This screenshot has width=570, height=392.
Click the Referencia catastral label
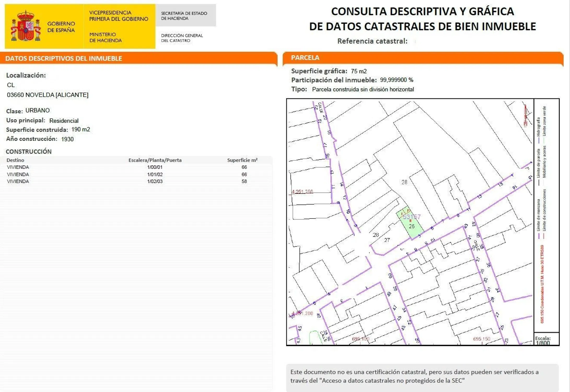point(372,41)
